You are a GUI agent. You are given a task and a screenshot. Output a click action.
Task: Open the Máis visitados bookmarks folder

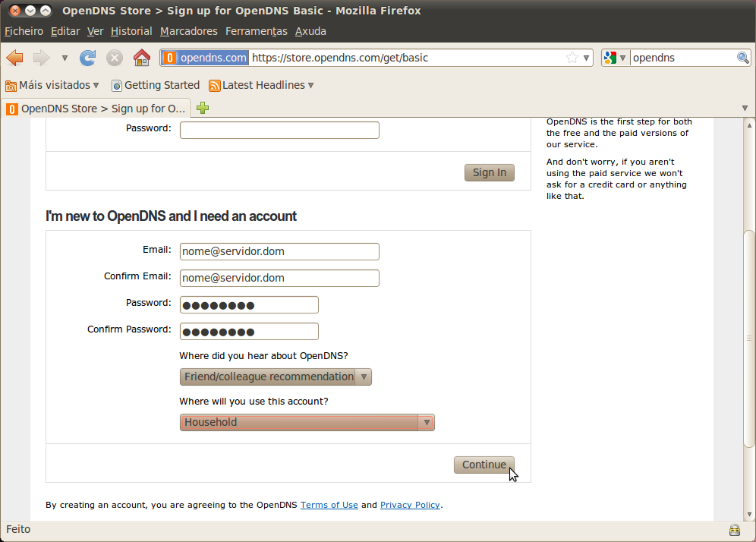coord(52,85)
